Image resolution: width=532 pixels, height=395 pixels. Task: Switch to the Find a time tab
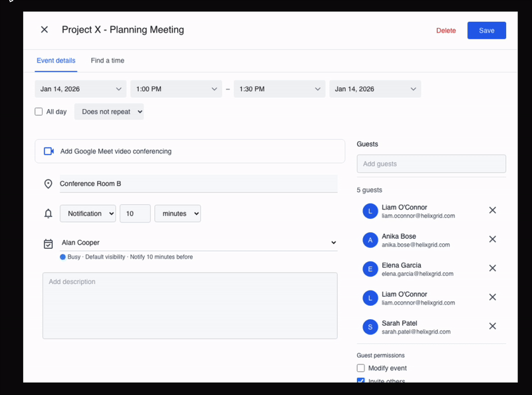coord(108,61)
